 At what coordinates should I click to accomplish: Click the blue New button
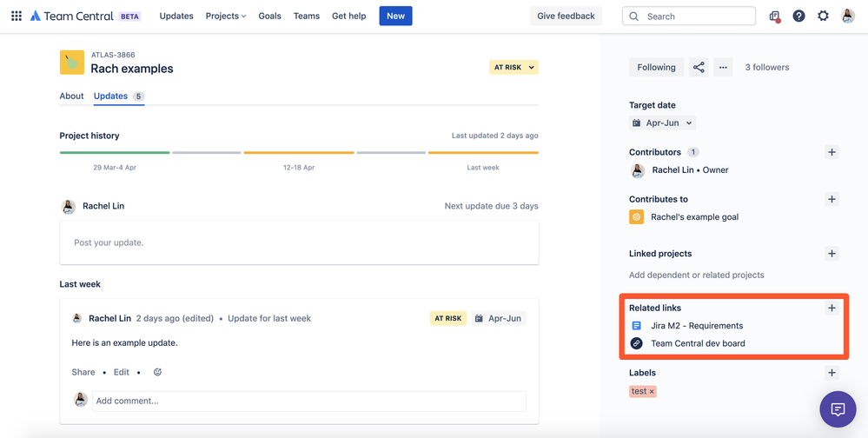tap(396, 16)
